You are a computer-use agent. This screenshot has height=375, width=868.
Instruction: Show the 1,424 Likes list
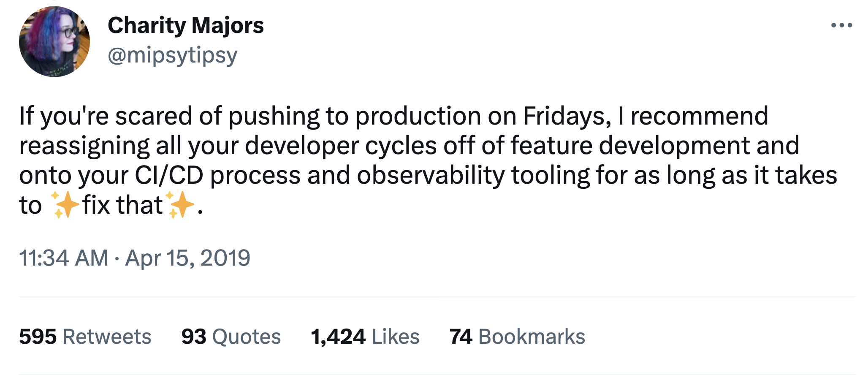(x=365, y=337)
